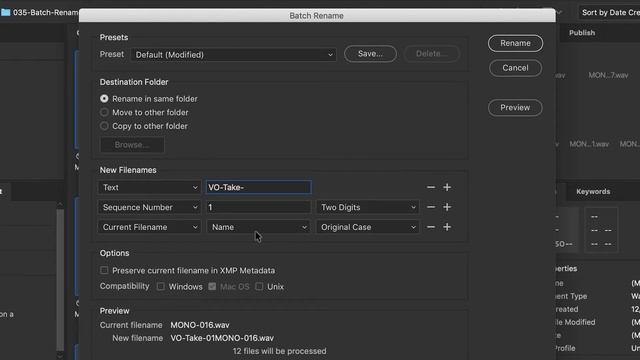
Task: Remove the Sequence Number row with minus
Action: (x=431, y=207)
